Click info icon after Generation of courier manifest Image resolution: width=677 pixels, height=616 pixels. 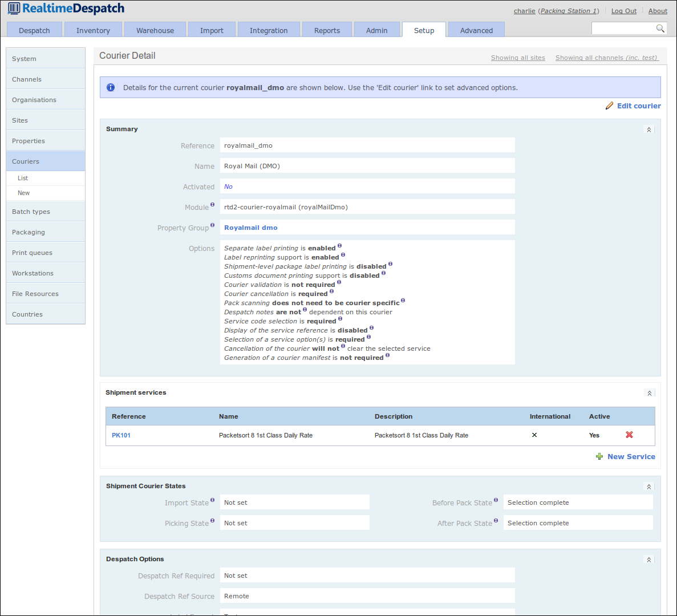coord(388,355)
